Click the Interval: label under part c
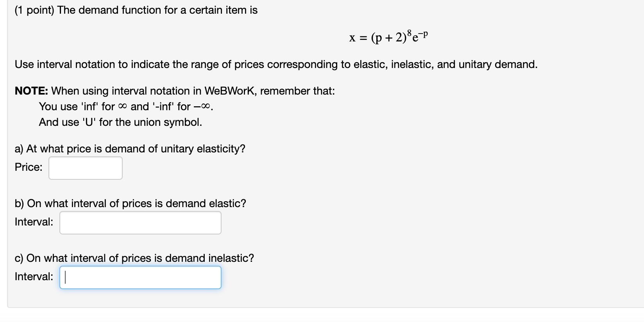This screenshot has width=644, height=322. (34, 276)
